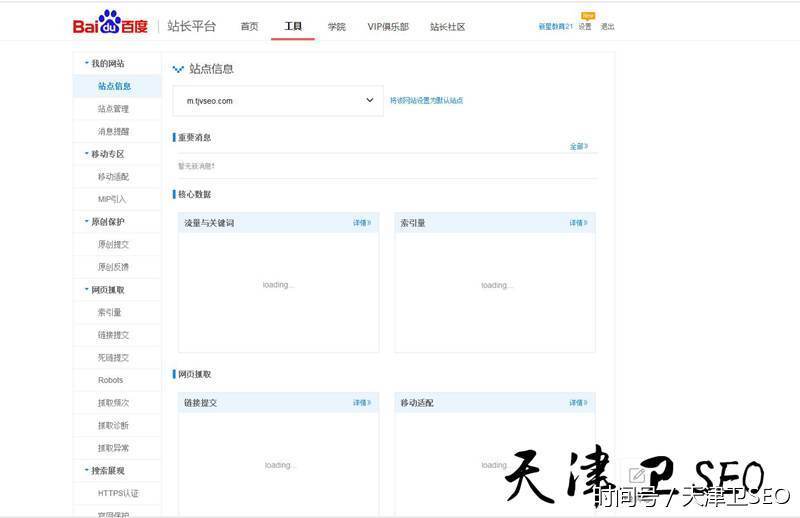The image size is (800, 518).
Task: Click 退出 to log out
Action: 607,27
